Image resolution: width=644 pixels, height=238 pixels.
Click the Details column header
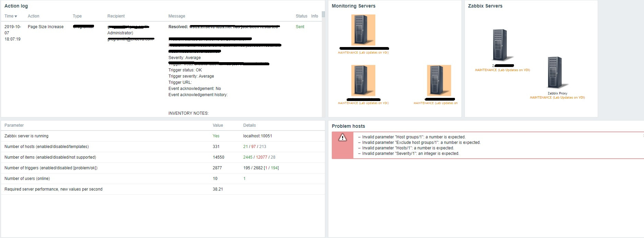click(249, 125)
